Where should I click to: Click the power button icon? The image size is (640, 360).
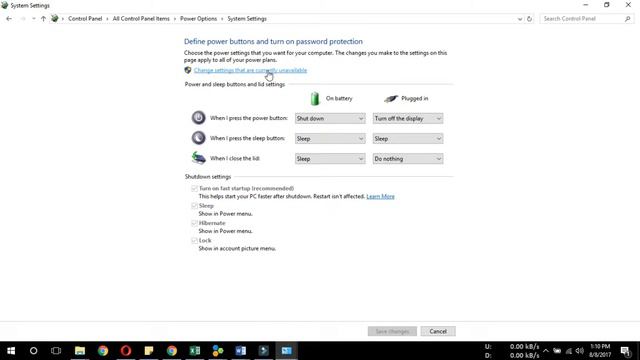198,118
